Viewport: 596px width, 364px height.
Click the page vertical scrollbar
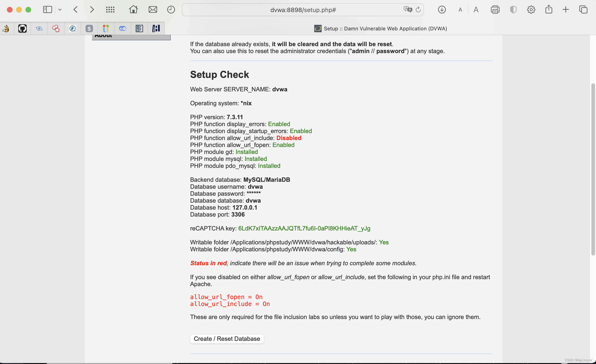click(x=593, y=169)
